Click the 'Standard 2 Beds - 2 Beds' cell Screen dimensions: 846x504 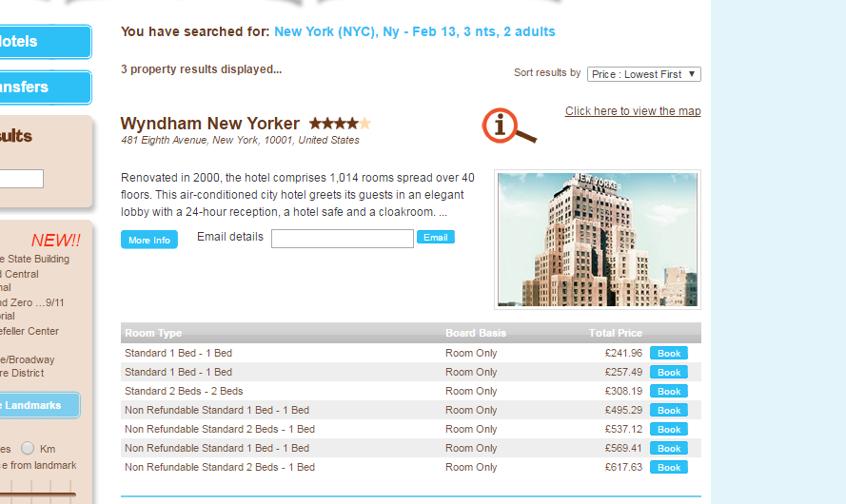coord(184,392)
